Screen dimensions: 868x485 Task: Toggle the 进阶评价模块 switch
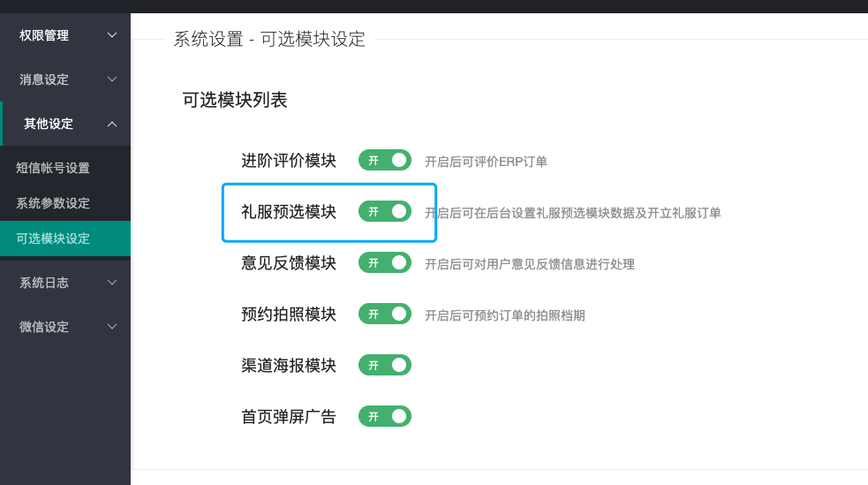[385, 160]
